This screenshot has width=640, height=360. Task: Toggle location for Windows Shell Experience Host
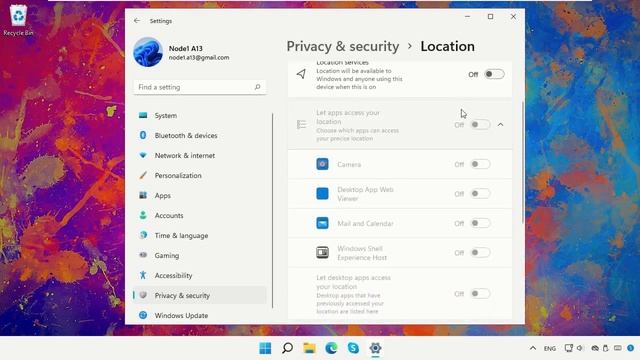(x=480, y=253)
